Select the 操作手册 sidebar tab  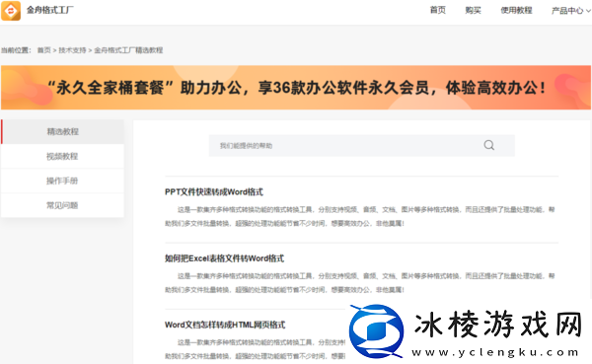(62, 181)
